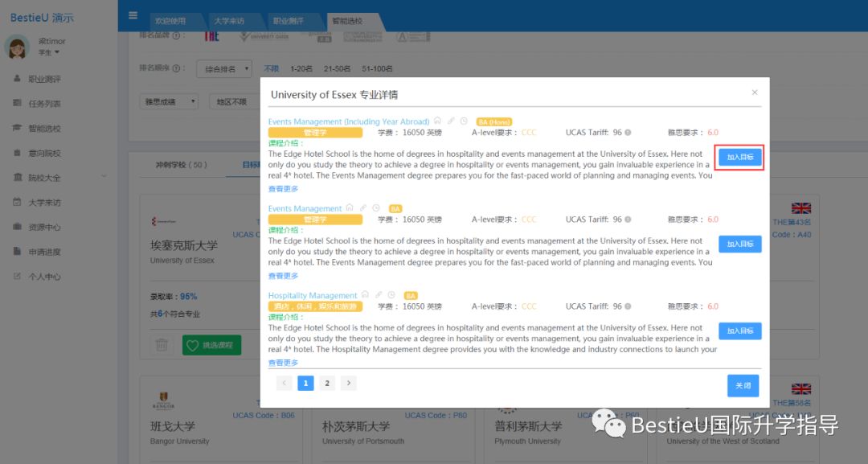This screenshot has height=464, width=868.
Task: Click the 职业测评 sidebar icon
Action: pyautogui.click(x=17, y=79)
